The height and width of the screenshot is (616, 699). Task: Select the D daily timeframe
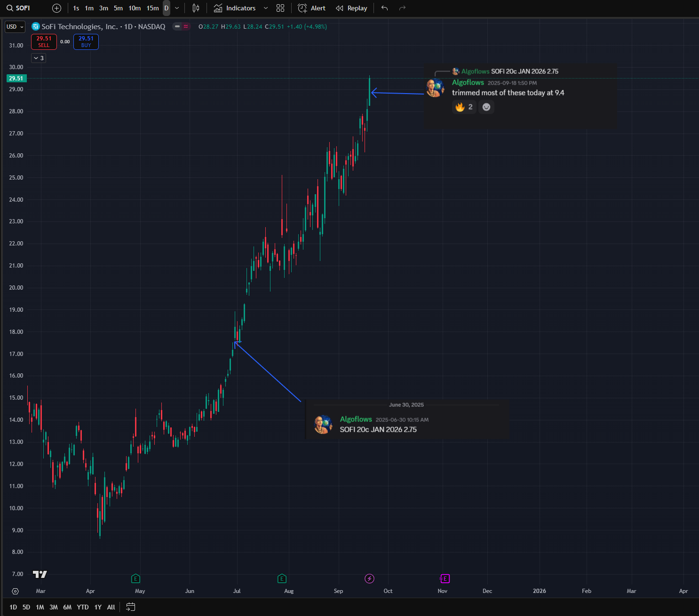[167, 8]
